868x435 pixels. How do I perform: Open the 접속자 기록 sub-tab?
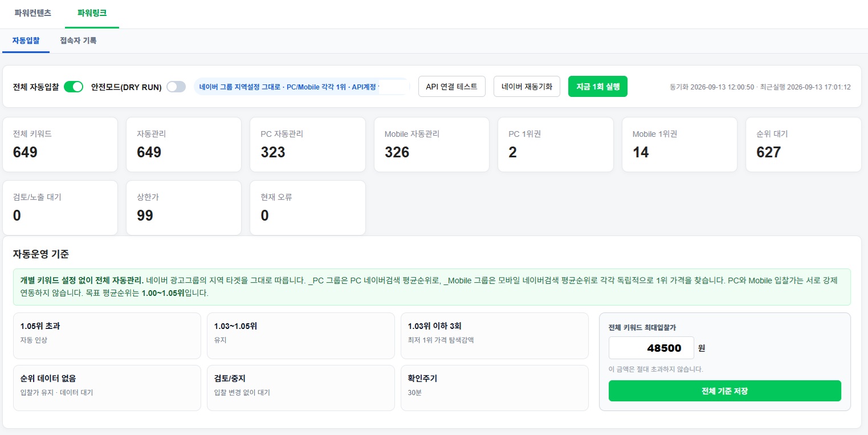click(78, 40)
